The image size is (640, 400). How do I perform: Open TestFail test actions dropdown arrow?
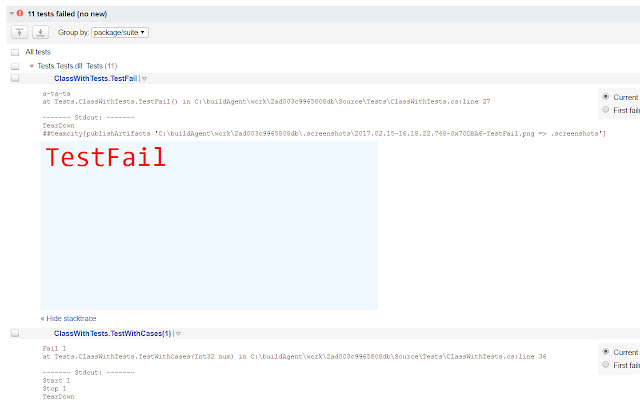[144, 79]
